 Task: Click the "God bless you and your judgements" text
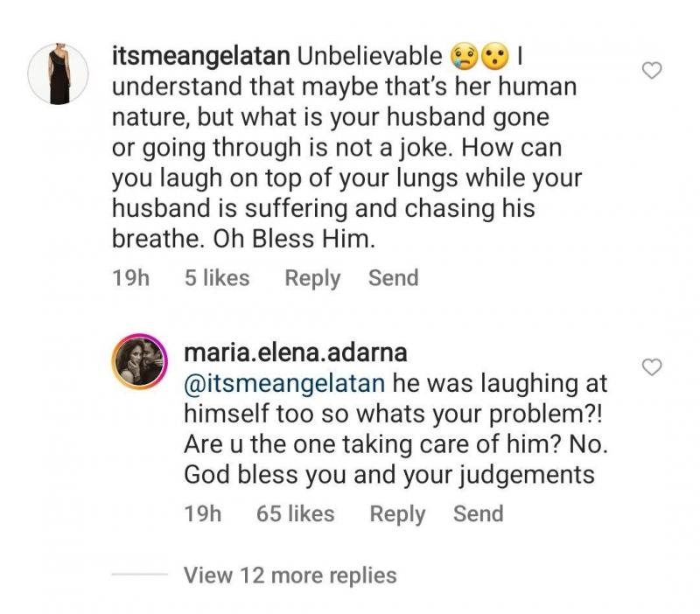(x=389, y=475)
